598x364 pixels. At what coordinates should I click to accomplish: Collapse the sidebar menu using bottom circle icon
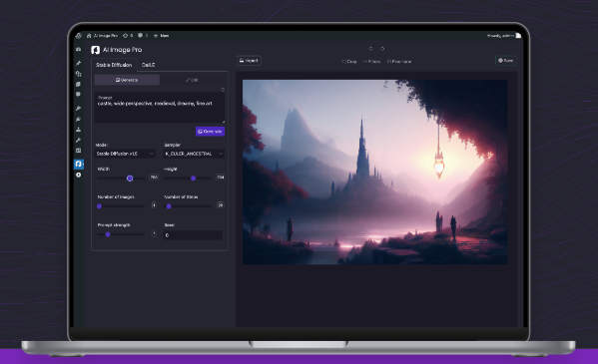pyautogui.click(x=79, y=175)
